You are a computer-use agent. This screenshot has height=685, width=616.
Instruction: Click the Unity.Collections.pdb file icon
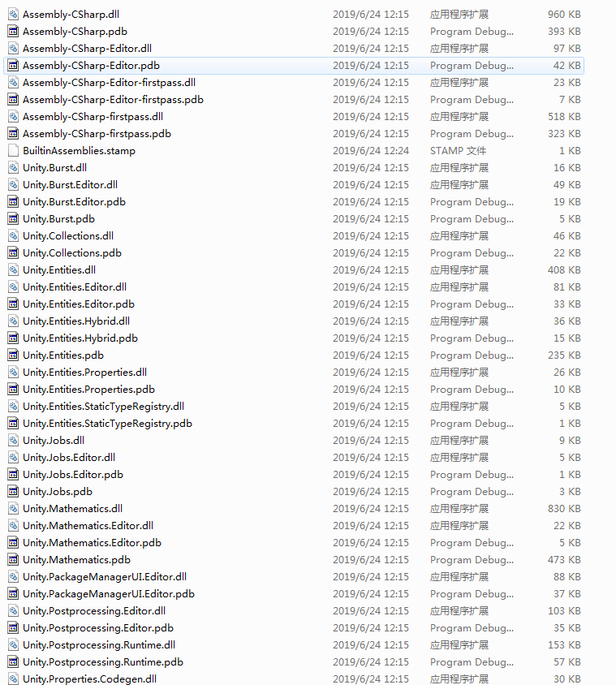tap(14, 253)
